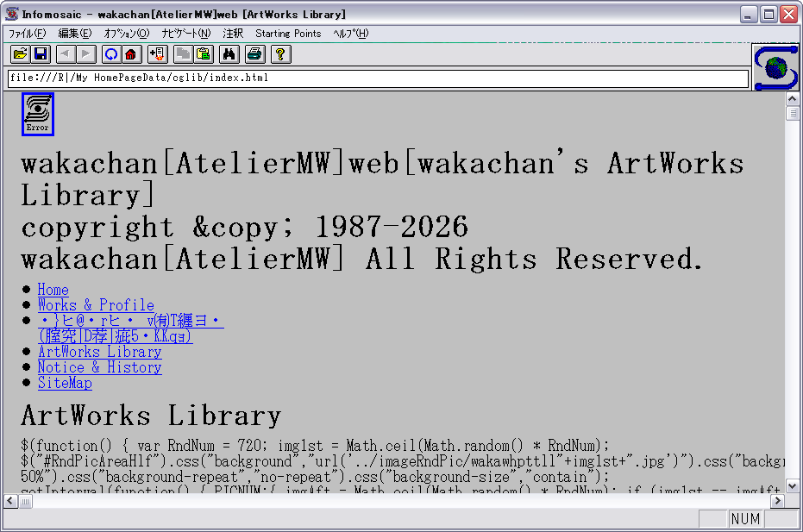
Task: Click the All Rights Reserved line
Action: coord(361,259)
